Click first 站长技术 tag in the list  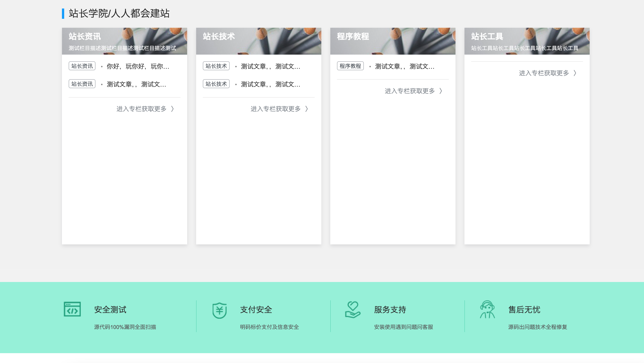tap(216, 66)
